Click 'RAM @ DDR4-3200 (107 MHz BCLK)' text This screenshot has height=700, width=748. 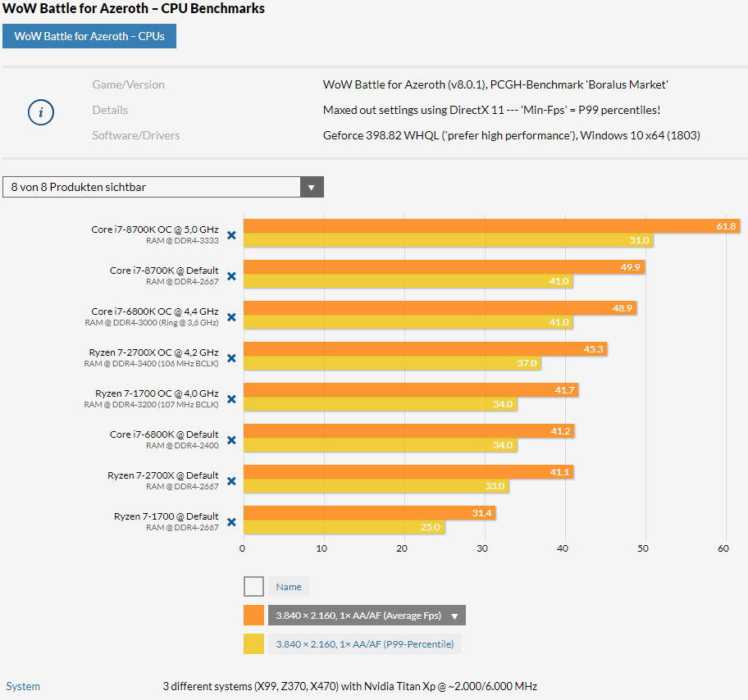tap(151, 405)
